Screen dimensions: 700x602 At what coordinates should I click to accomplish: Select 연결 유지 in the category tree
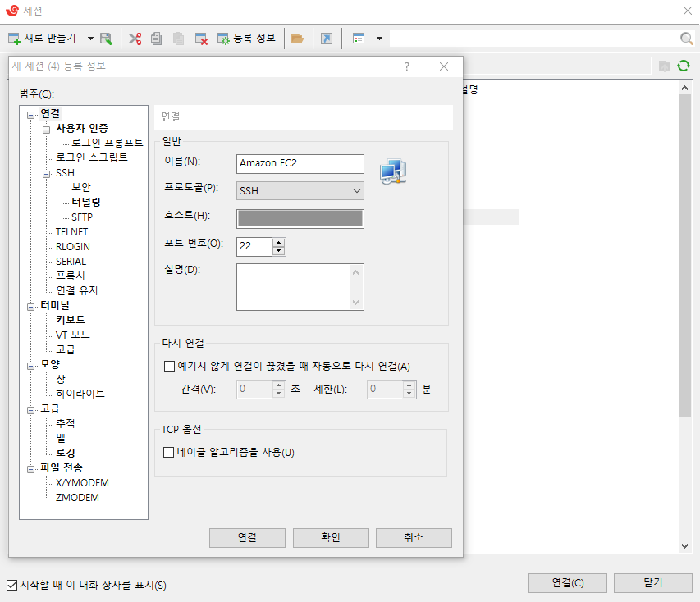coord(77,290)
